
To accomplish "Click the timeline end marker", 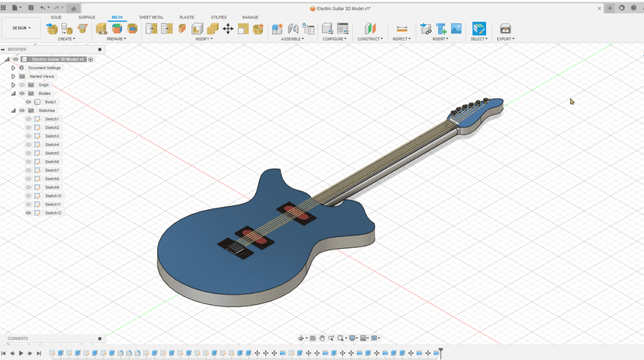I will [x=440, y=352].
